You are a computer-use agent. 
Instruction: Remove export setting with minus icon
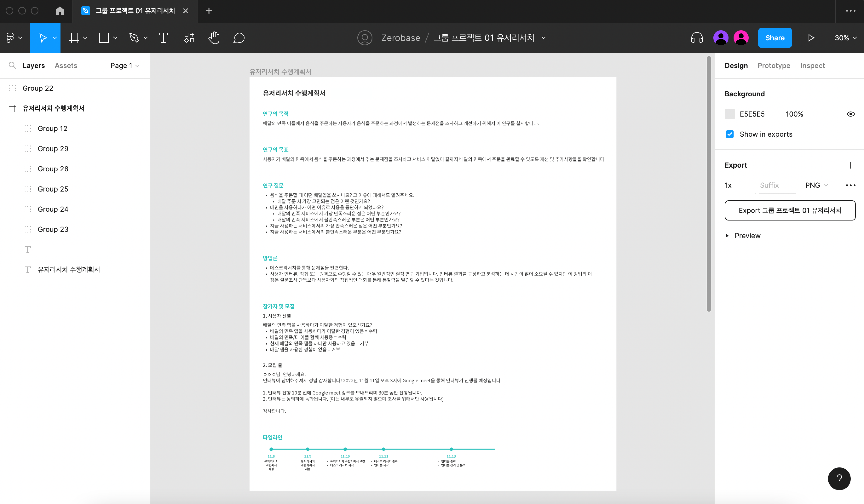[x=830, y=165]
